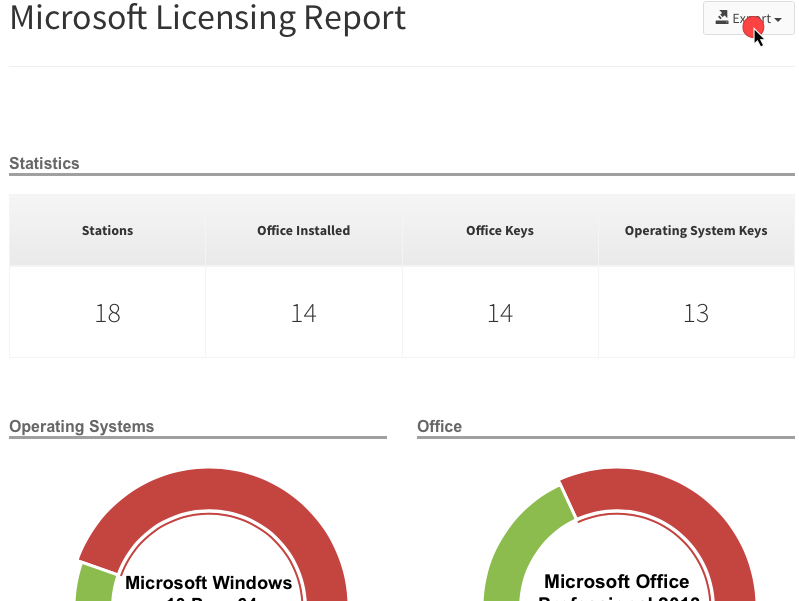This screenshot has height=601, width=799.
Task: Click the Statistics section heading
Action: point(44,163)
